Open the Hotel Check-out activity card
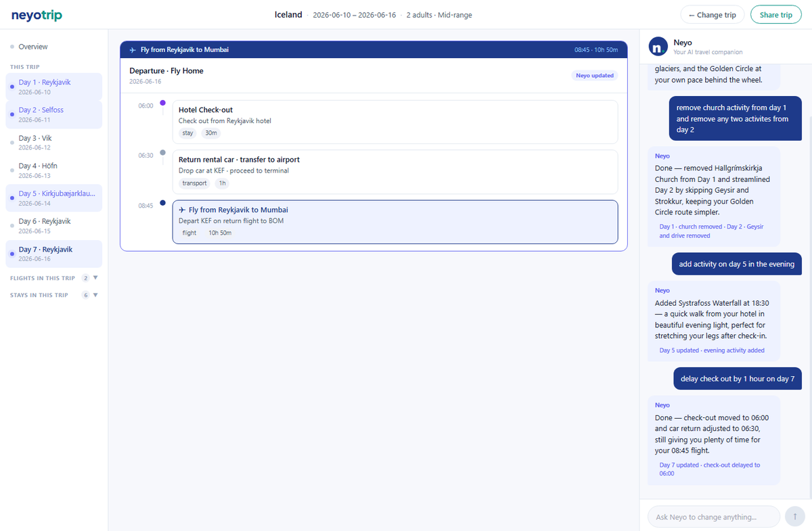The width and height of the screenshot is (812, 531). tap(395, 122)
